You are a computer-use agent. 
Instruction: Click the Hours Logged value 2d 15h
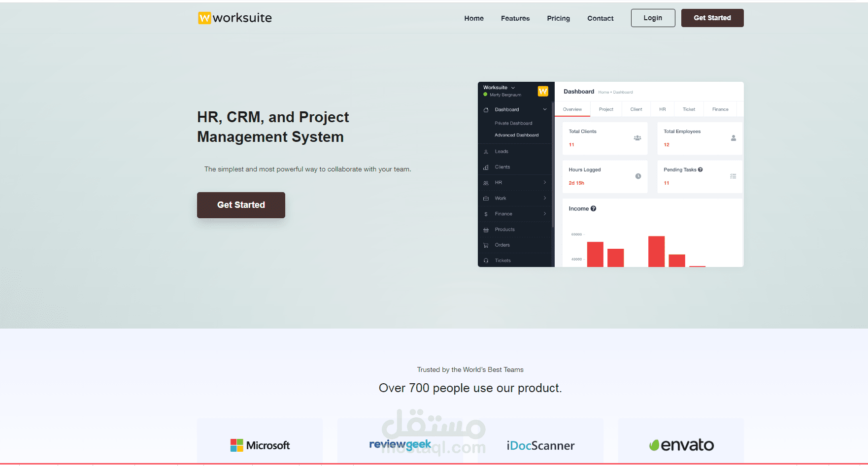pyautogui.click(x=576, y=183)
